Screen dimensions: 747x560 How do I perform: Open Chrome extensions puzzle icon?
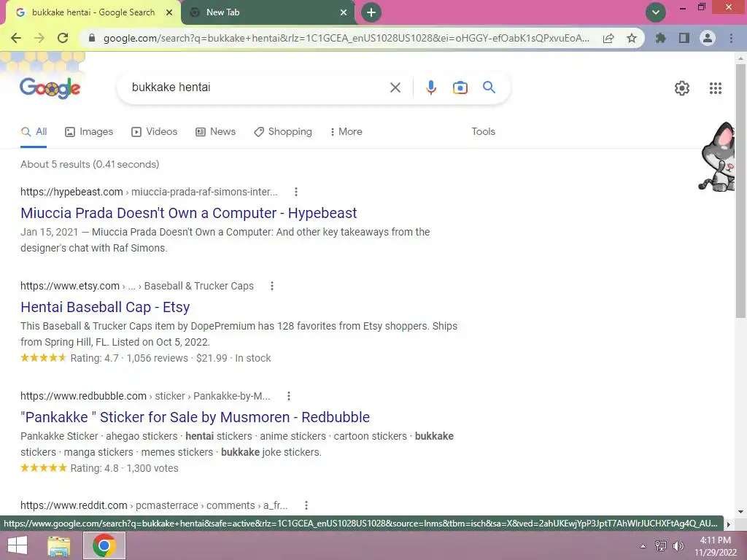(x=660, y=38)
